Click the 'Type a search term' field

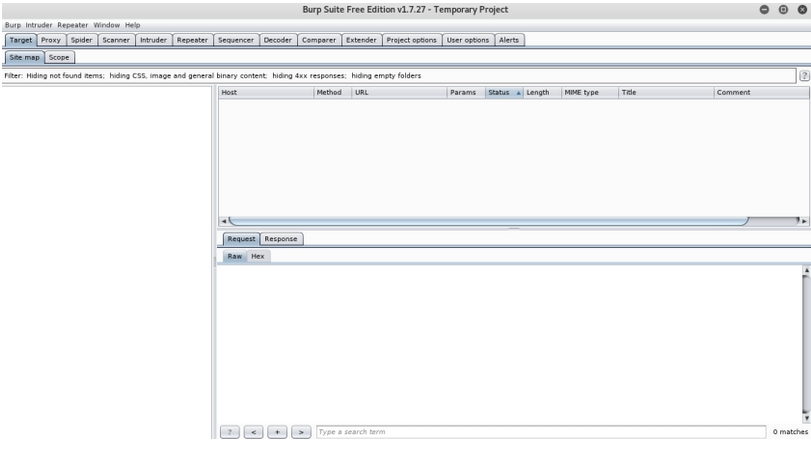coord(540,432)
